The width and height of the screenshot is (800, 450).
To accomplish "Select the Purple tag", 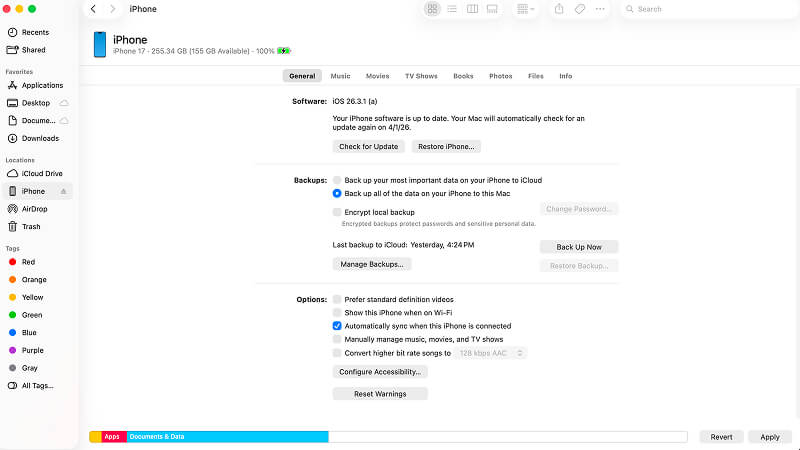I will click(33, 351).
